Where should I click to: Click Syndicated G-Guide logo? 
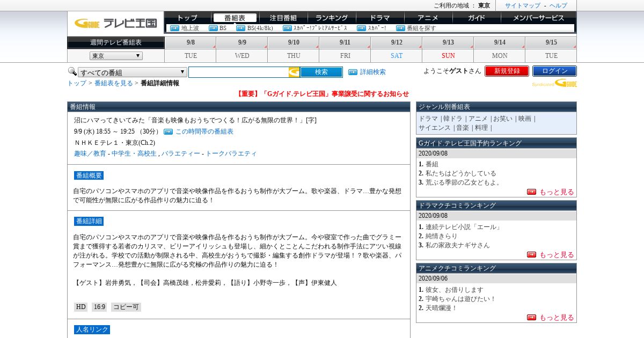pyautogui.click(x=554, y=83)
